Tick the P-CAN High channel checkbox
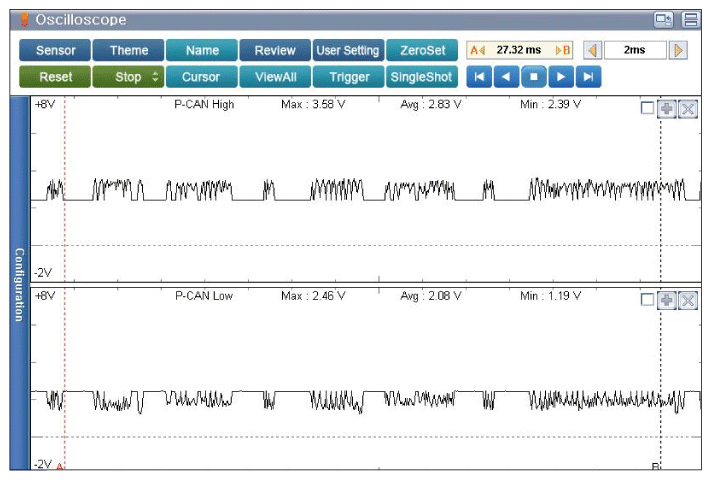711x480 pixels. [648, 109]
